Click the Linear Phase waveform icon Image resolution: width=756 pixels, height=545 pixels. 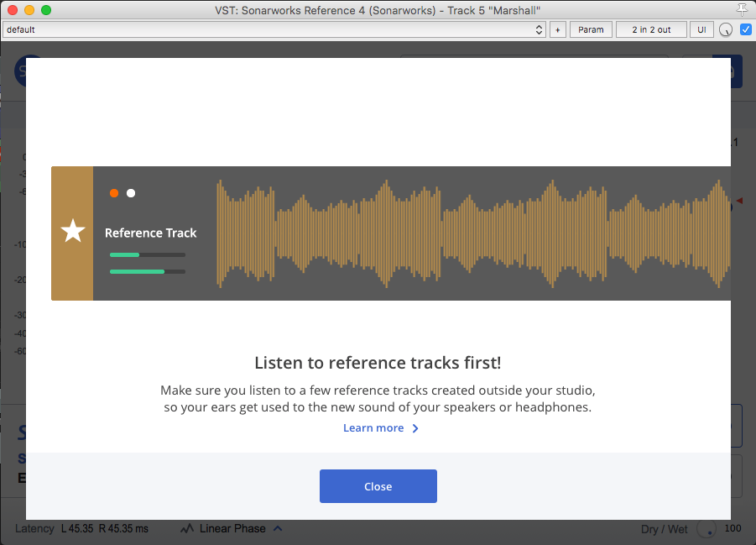(187, 529)
